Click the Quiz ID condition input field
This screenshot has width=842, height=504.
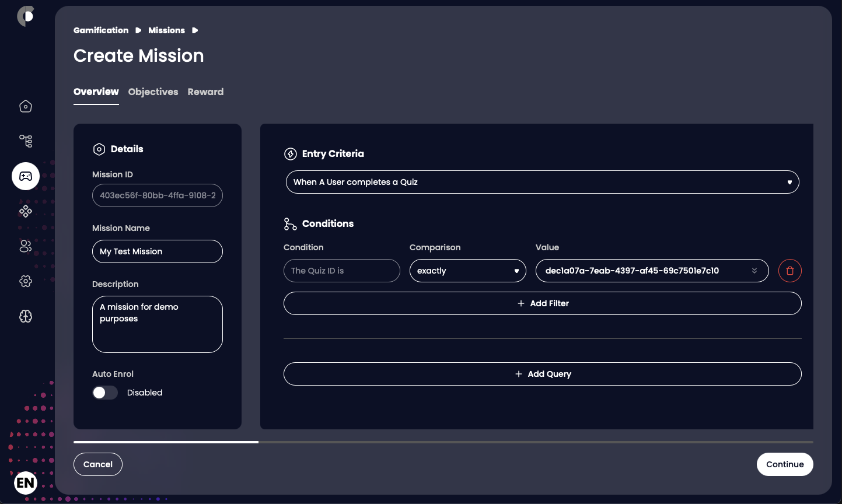tap(341, 270)
